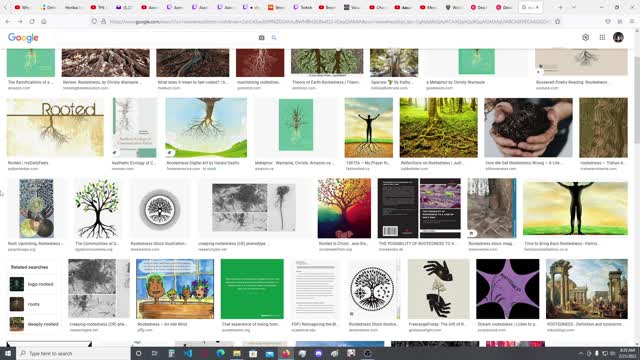Switch to the first YouTube tab
This screenshot has height=360, width=640.
click(22, 7)
